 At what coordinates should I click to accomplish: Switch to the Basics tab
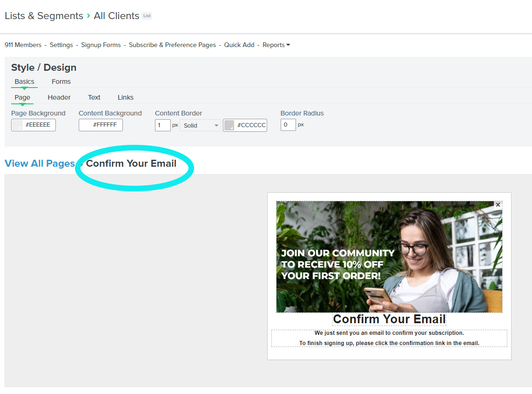(24, 82)
